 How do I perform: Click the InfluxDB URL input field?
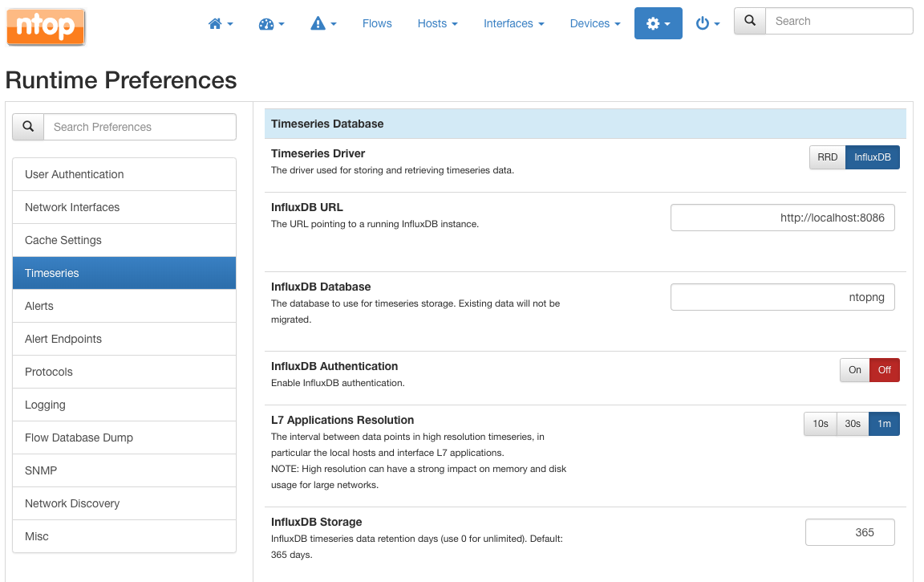[783, 218]
